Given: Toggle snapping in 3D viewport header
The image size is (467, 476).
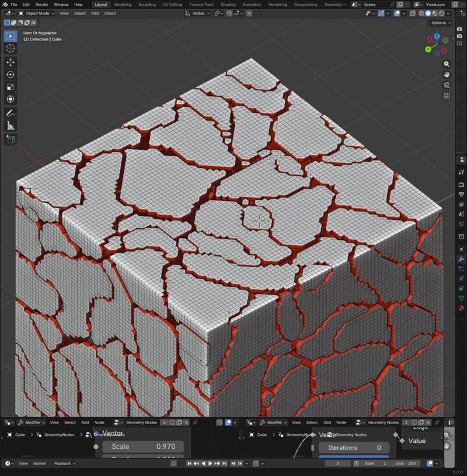Looking at the screenshot, I should click(x=229, y=14).
